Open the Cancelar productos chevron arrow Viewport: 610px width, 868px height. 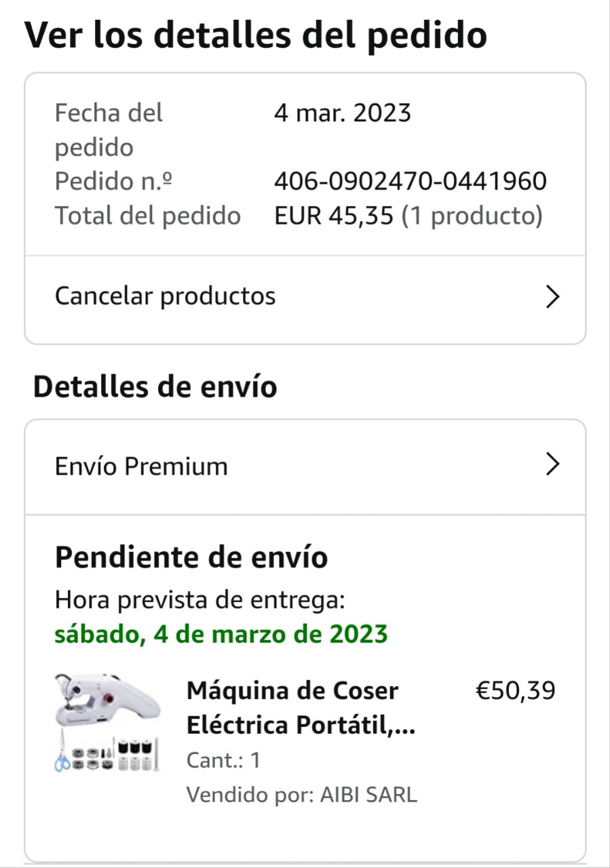point(553,297)
